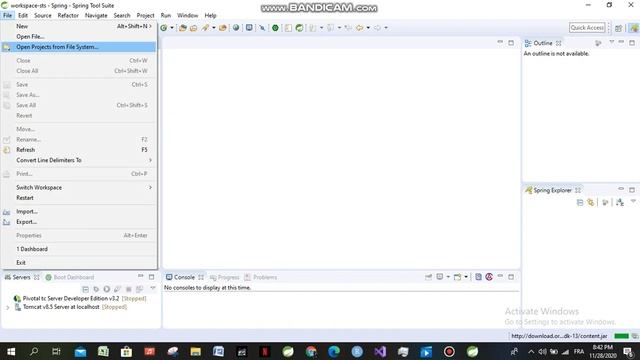Viewport: 640px width, 360px height.
Task: Click the green progress bar in status bar
Action: pos(621,336)
